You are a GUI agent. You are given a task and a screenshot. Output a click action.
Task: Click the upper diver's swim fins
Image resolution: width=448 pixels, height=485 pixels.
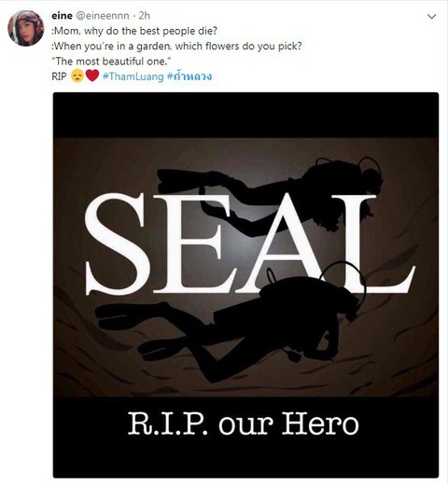(180, 180)
